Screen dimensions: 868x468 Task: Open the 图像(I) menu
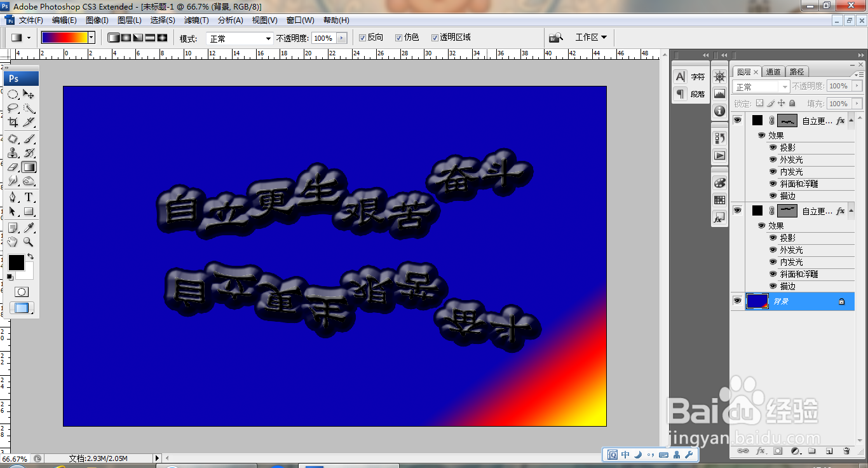point(97,20)
